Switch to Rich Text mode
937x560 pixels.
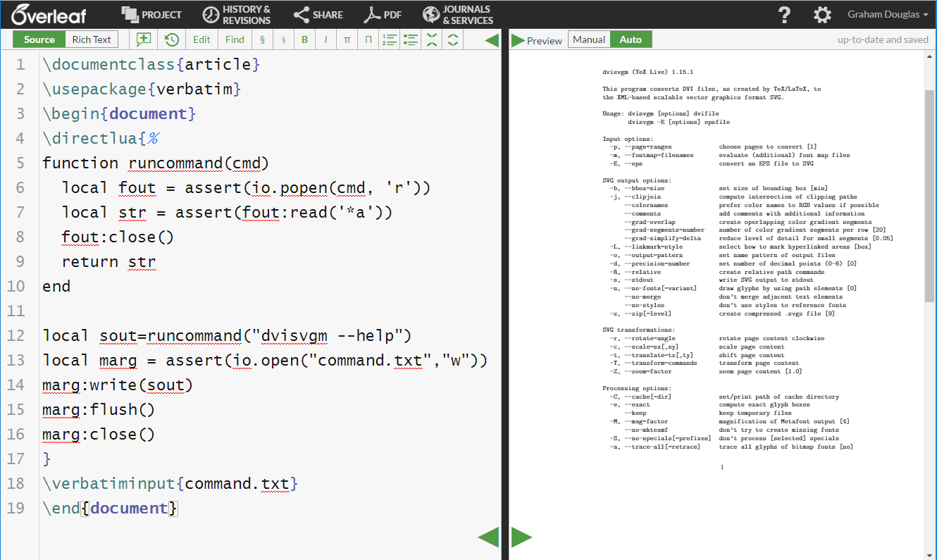point(92,39)
